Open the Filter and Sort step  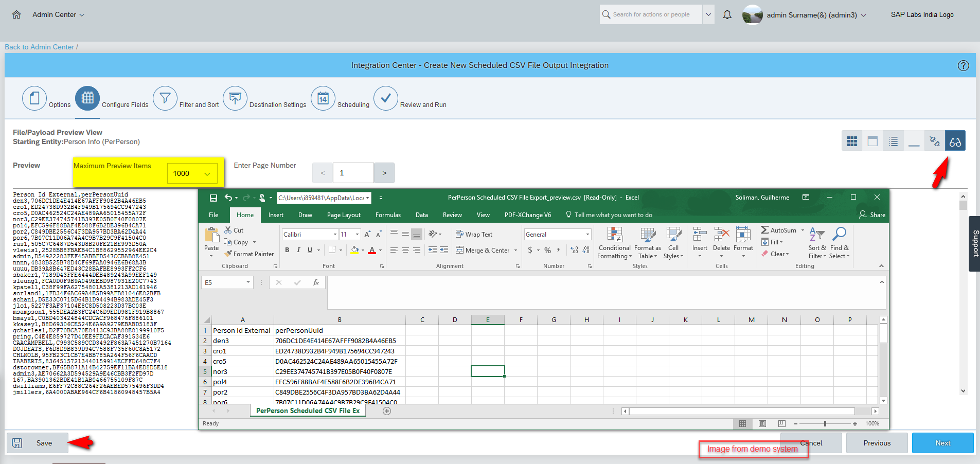[x=165, y=98]
